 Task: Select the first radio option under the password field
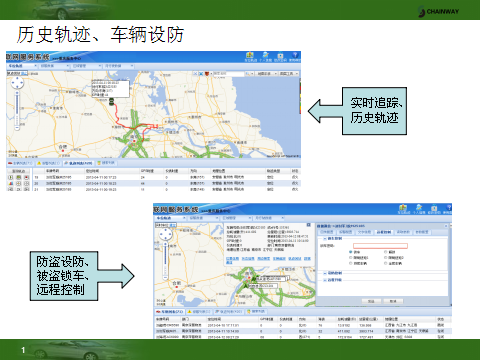[351, 252]
